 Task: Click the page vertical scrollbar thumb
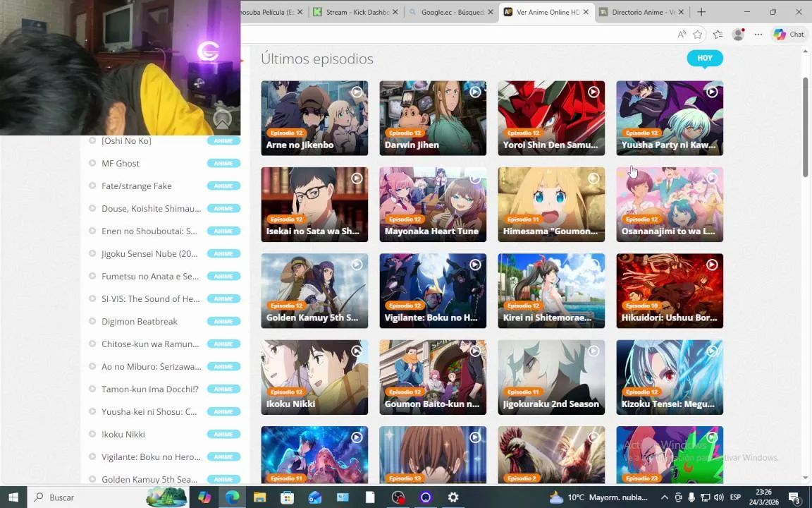click(805, 127)
